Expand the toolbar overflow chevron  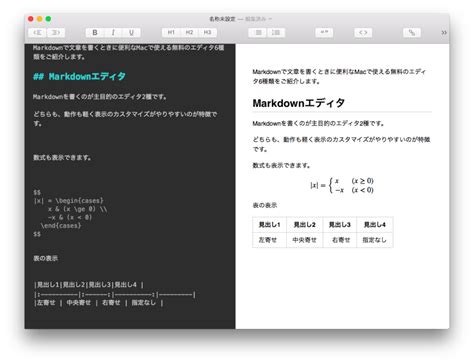point(444,33)
